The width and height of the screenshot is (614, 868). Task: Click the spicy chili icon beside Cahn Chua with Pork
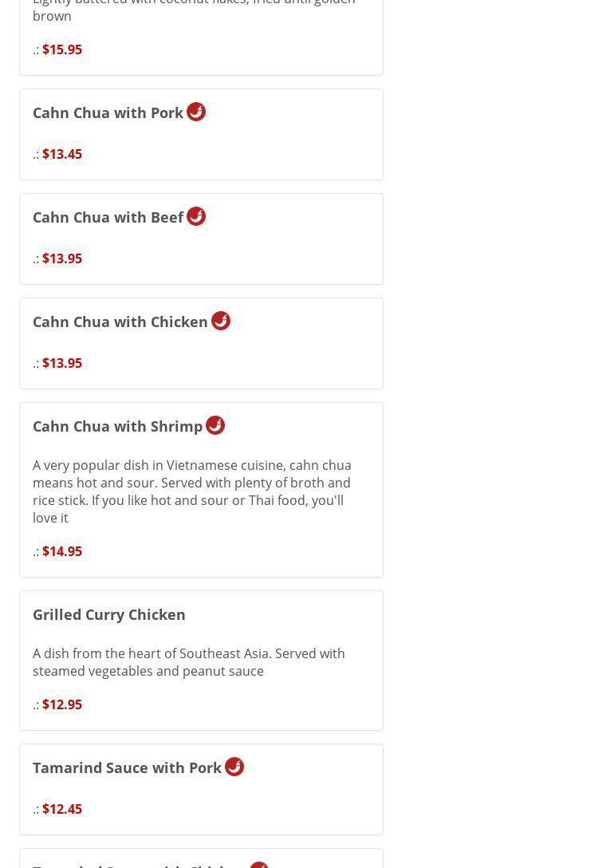click(x=196, y=112)
